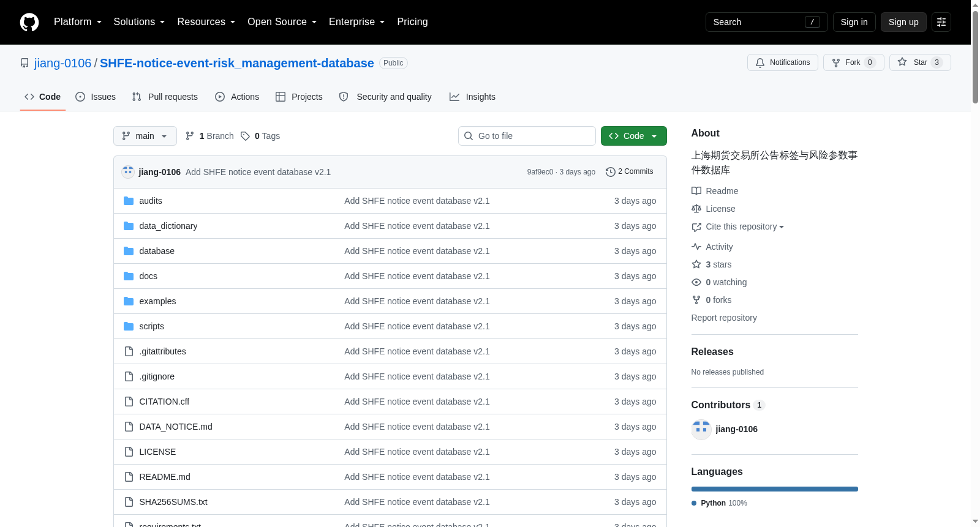Open the examples folder icon
980x527 pixels.
(x=129, y=301)
